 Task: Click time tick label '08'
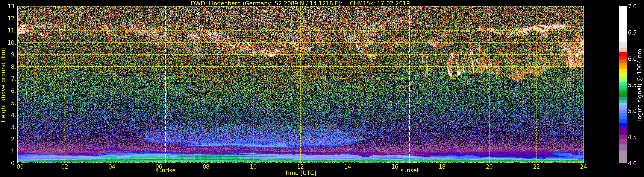(206, 166)
